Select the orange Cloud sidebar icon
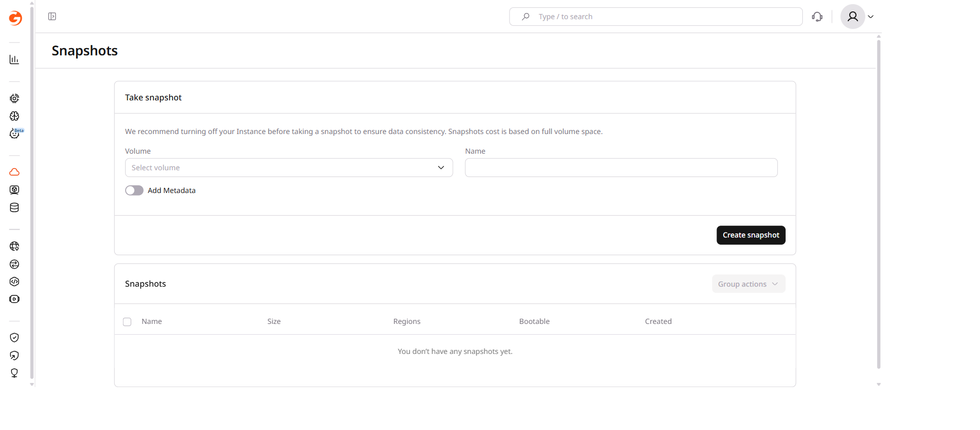 pos(14,172)
